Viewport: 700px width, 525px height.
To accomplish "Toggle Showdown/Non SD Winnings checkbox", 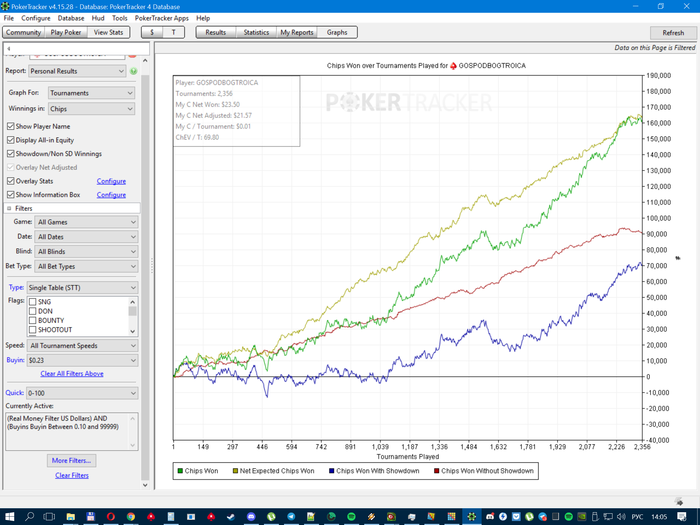I will coord(11,154).
